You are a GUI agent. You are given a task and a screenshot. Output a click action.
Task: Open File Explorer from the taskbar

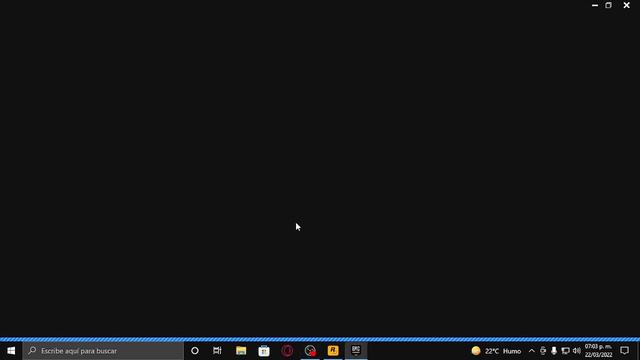(x=241, y=351)
